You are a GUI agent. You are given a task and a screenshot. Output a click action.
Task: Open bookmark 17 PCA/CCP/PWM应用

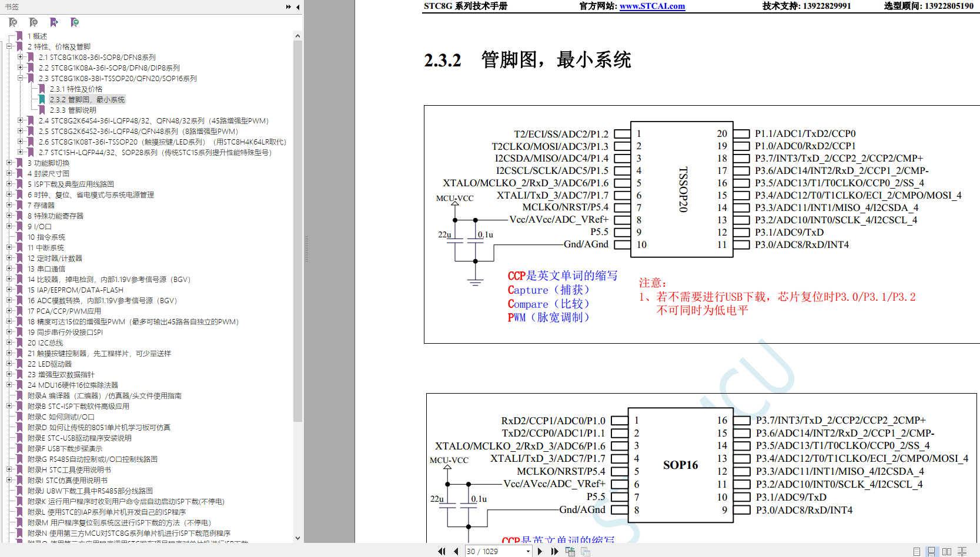pos(64,311)
